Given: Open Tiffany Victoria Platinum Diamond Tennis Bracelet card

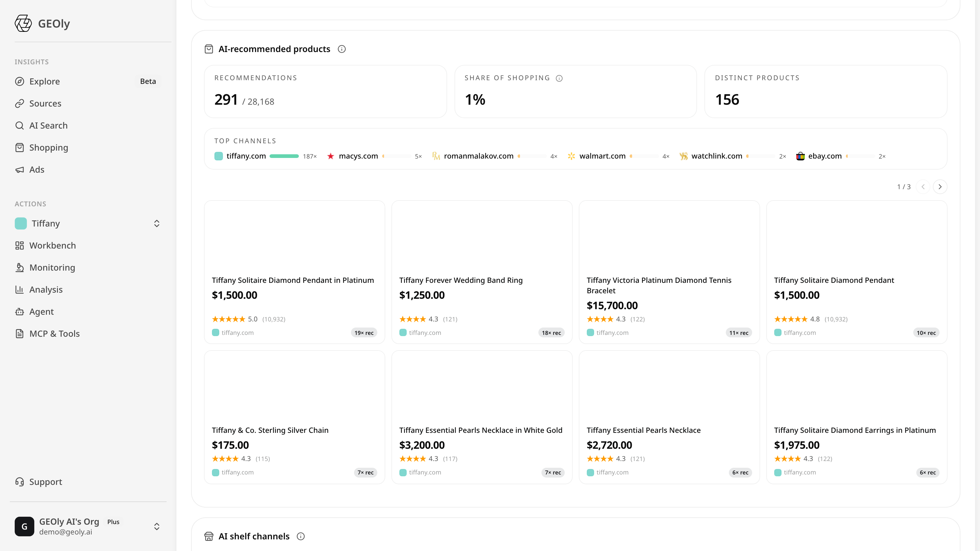Looking at the screenshot, I should coord(669,272).
